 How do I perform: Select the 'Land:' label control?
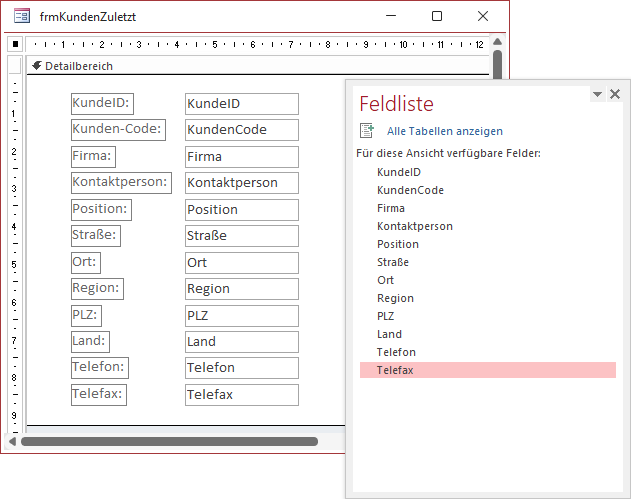(90, 342)
